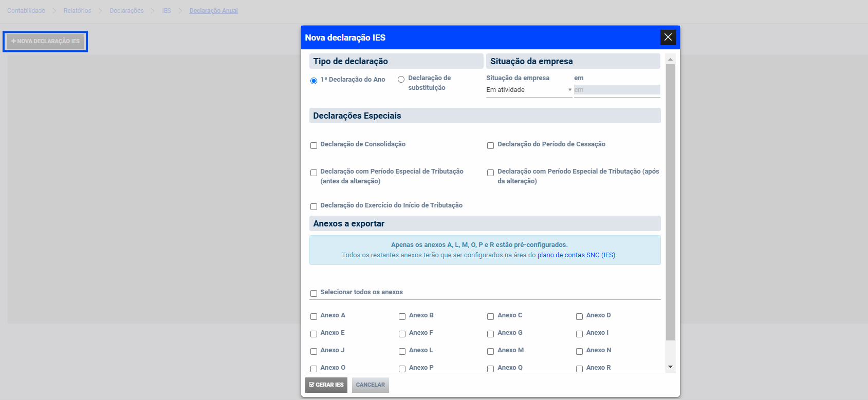Image resolution: width=868 pixels, height=400 pixels.
Task: Enable the Anexo I checkbox
Action: tap(579, 334)
